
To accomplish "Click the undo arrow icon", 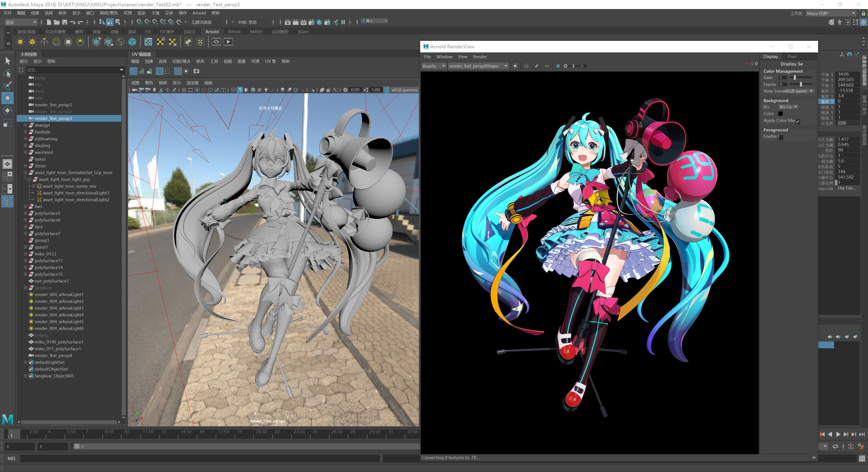I will point(72,22).
